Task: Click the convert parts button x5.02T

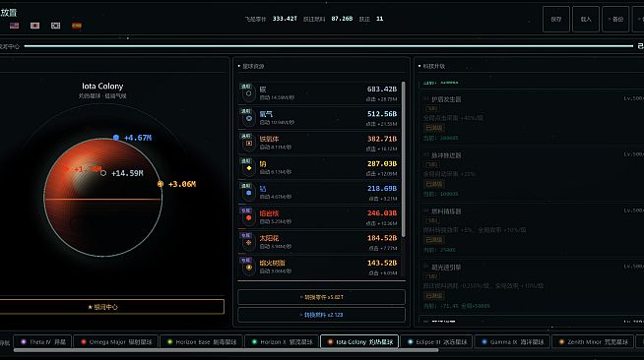Action: 322,297
